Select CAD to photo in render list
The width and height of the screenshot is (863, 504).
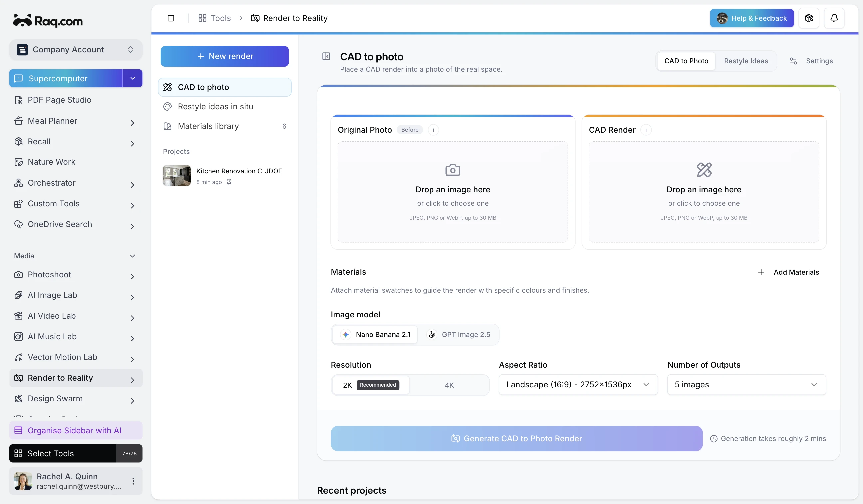click(x=225, y=87)
